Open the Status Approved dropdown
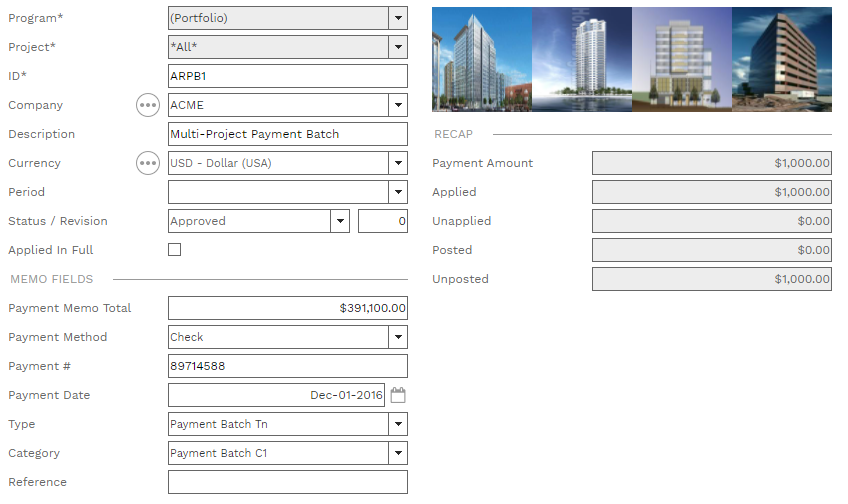Screen dimensions: 848x504 click(340, 221)
